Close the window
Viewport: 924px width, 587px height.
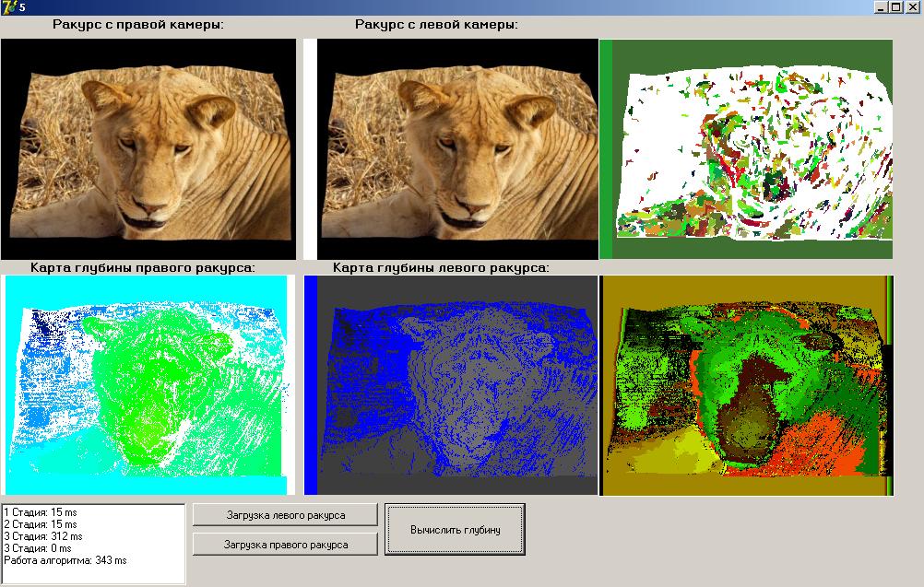point(912,7)
